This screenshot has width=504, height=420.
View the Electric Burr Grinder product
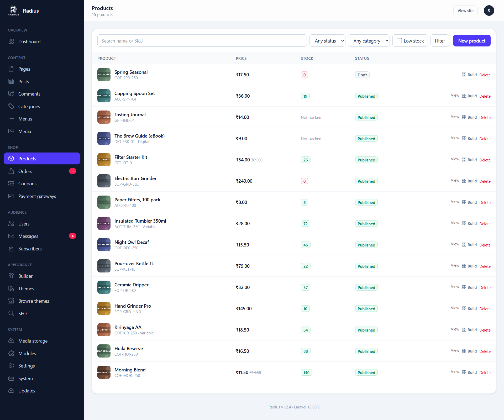click(455, 180)
